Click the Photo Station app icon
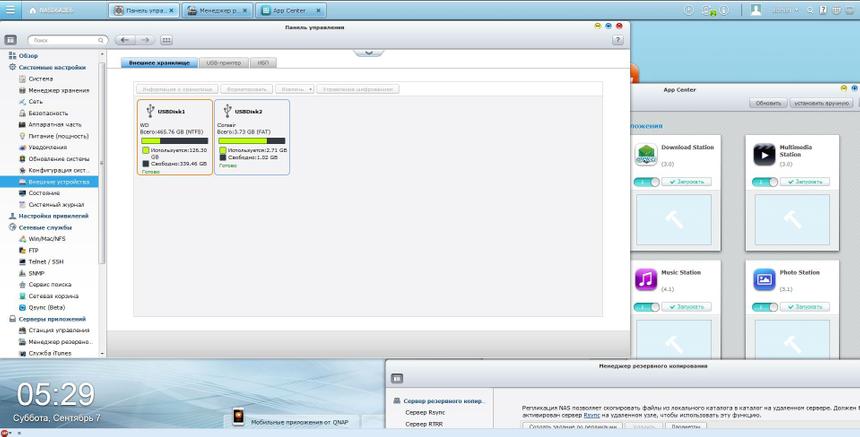Image resolution: width=860 pixels, height=437 pixels. (x=765, y=278)
